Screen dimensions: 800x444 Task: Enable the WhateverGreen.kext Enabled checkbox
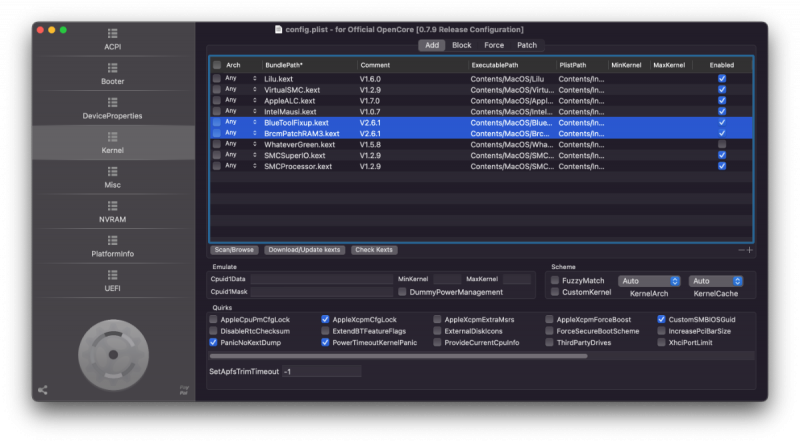point(722,144)
